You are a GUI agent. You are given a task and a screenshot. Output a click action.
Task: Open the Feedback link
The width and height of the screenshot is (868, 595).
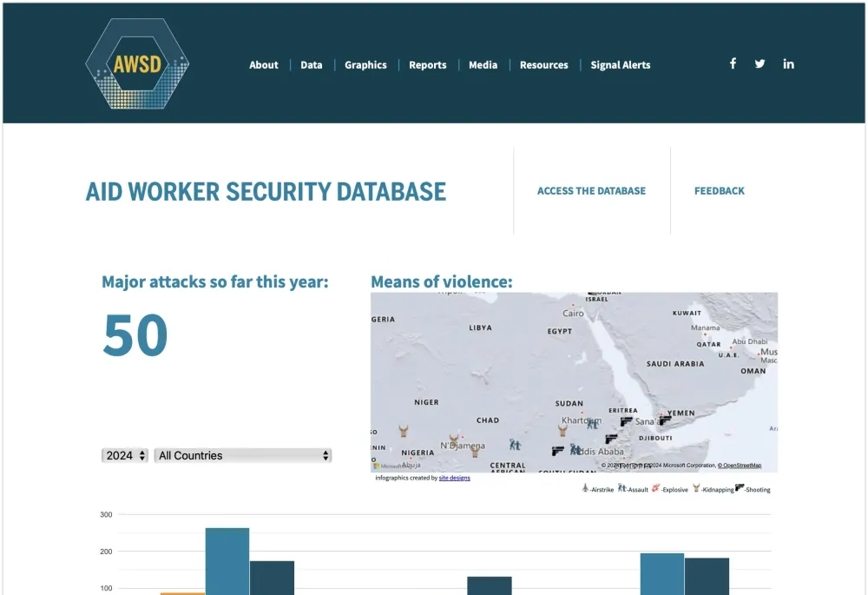(720, 191)
